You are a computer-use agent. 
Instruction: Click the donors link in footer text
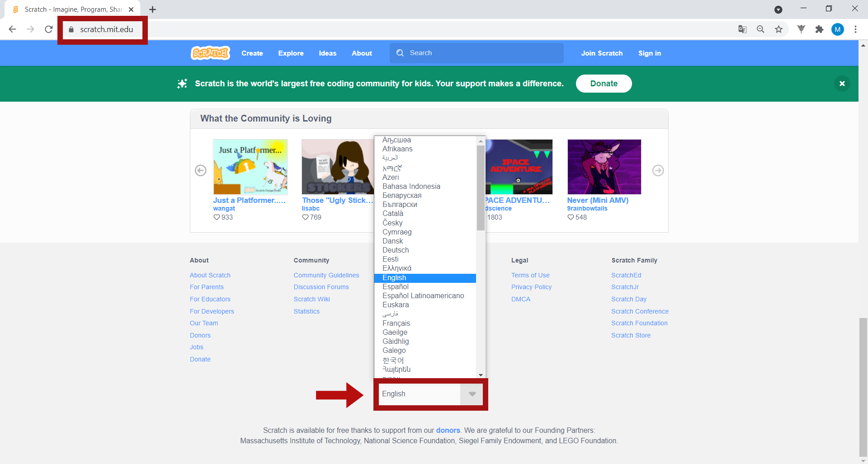pyautogui.click(x=448, y=430)
